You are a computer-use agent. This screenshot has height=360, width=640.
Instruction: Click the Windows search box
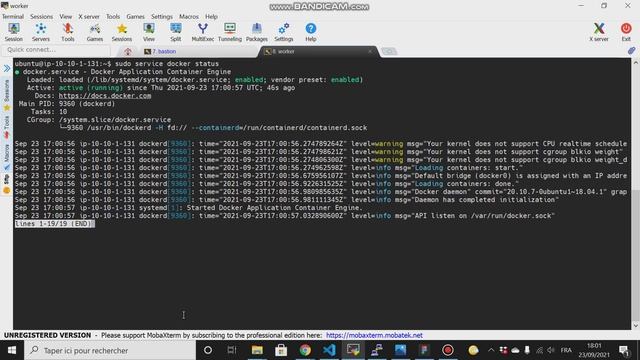tap(110, 350)
